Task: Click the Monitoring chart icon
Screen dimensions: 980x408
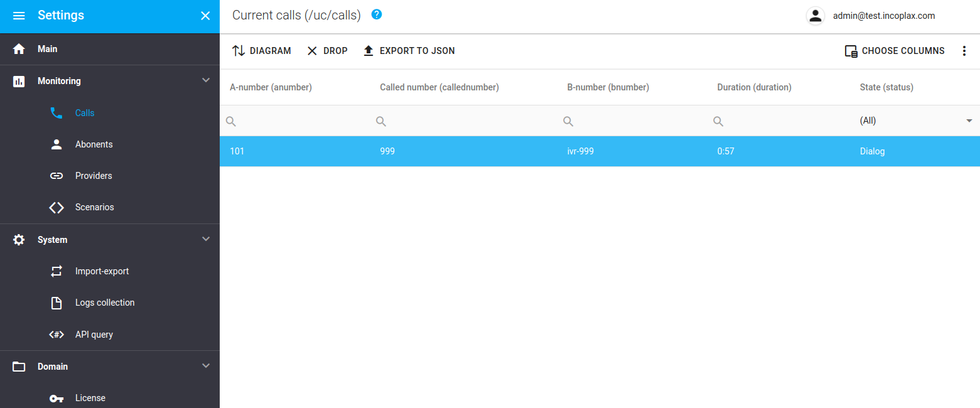Action: (x=19, y=81)
